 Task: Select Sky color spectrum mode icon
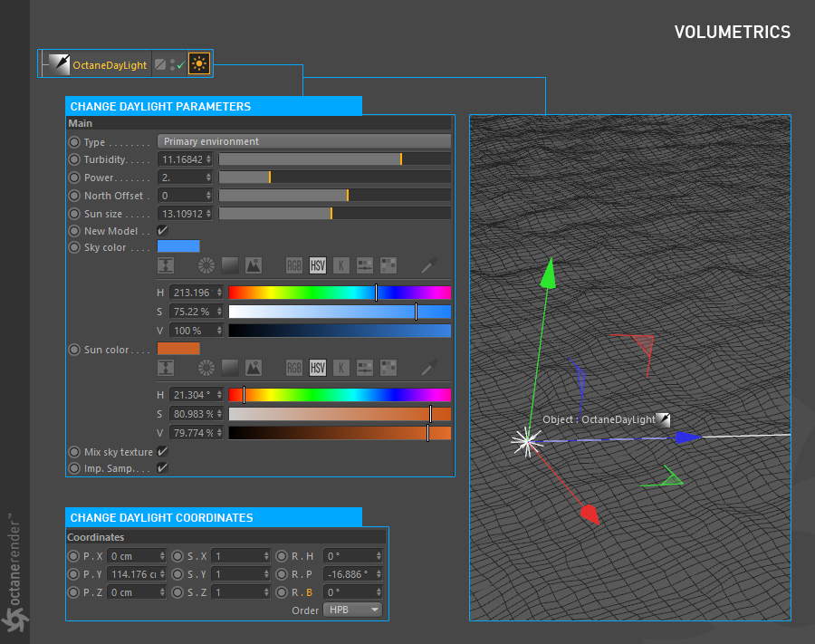point(230,265)
